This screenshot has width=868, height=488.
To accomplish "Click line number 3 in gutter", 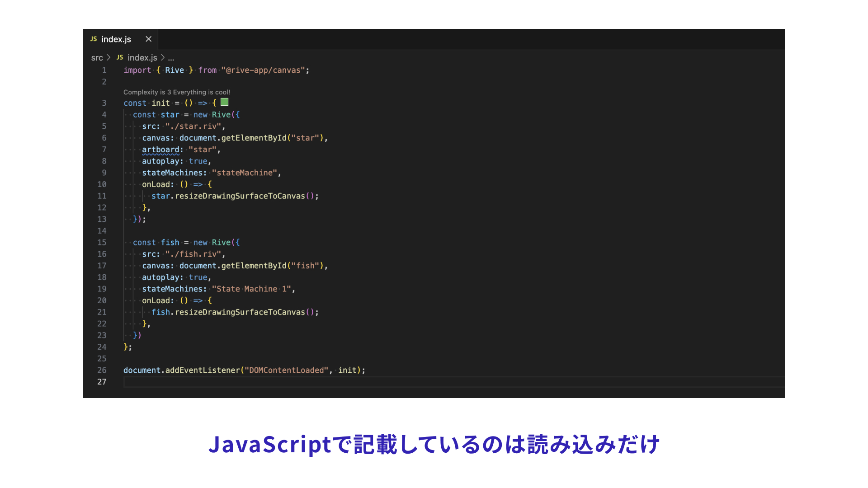I will [x=104, y=103].
